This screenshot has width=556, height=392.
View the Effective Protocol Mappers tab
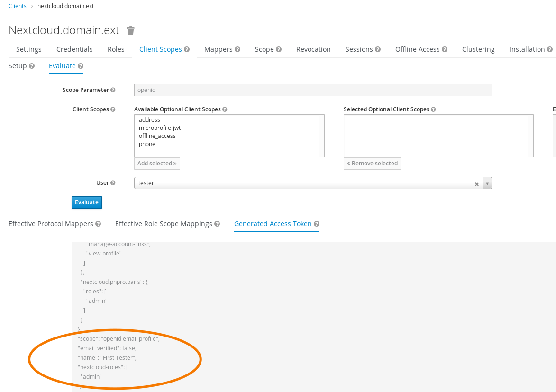(x=50, y=224)
